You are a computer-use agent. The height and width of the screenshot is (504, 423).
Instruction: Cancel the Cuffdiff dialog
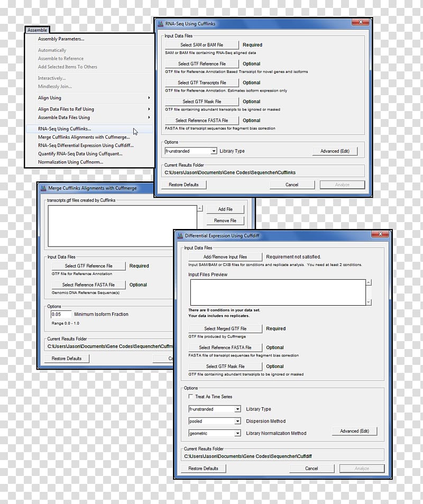click(311, 469)
